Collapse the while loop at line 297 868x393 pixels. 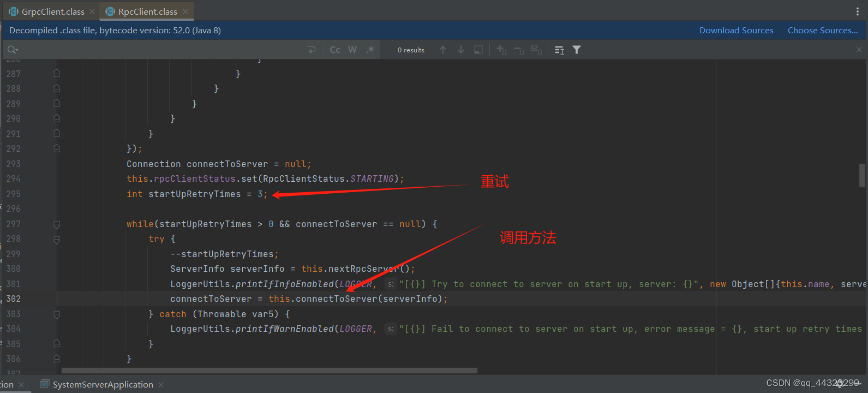57,224
